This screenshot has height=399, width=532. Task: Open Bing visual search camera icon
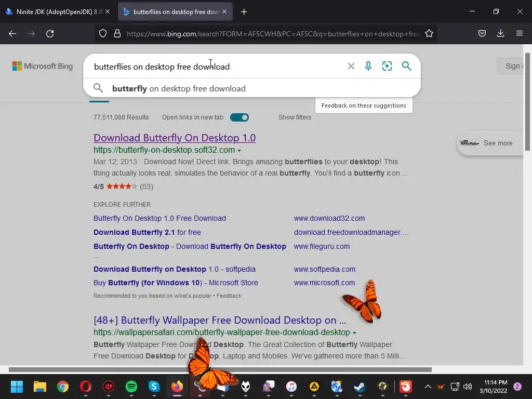(x=387, y=66)
